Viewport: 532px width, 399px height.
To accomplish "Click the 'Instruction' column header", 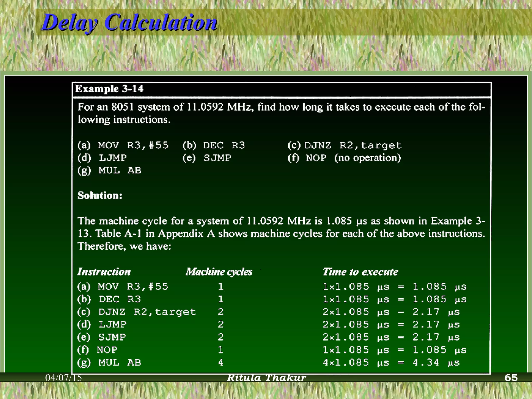I will point(104,272).
